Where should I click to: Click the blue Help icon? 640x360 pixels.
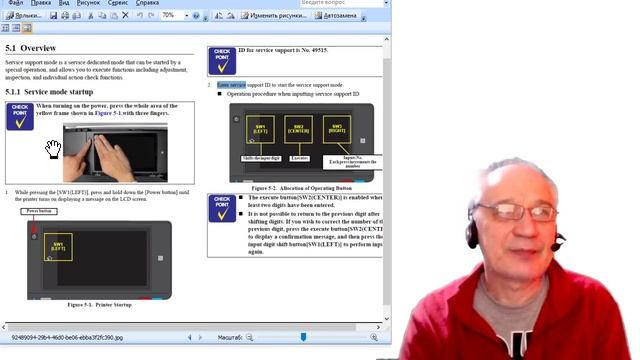tap(196, 16)
